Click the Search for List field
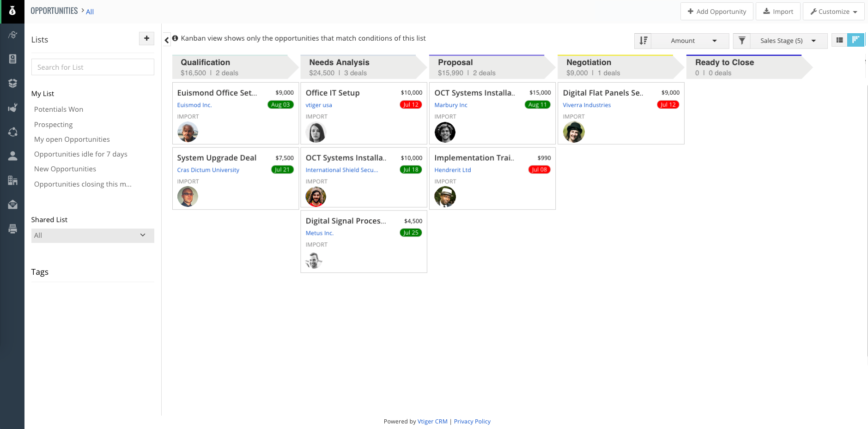 coord(92,67)
